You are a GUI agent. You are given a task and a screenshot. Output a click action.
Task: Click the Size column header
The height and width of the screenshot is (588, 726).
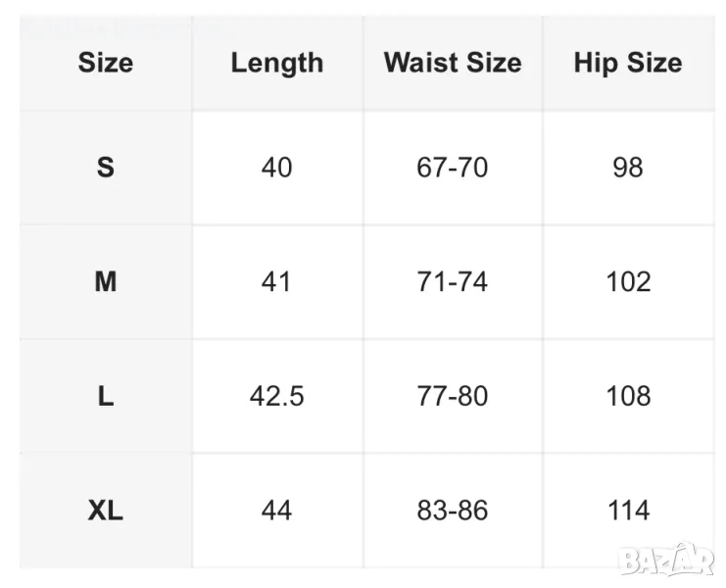[x=106, y=63]
